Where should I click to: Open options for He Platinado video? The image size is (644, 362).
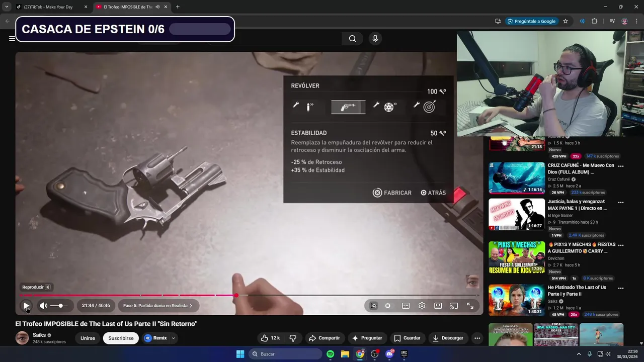621,288
